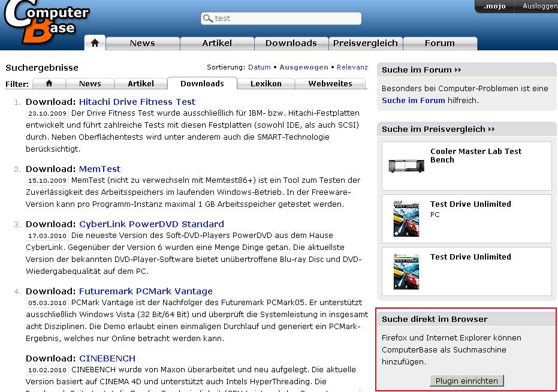The image size is (558, 392).
Task: Open the Test Drive Unlimited PC cover image
Action: pyautogui.click(x=406, y=219)
